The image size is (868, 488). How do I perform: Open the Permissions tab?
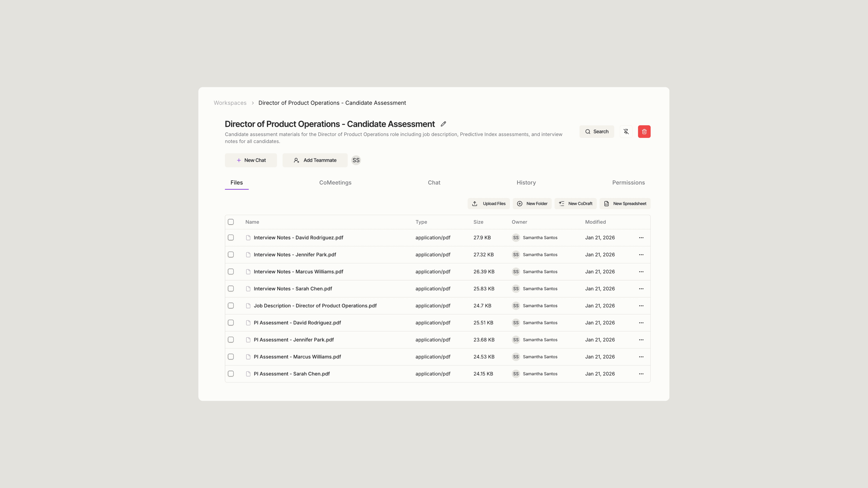pos(628,183)
